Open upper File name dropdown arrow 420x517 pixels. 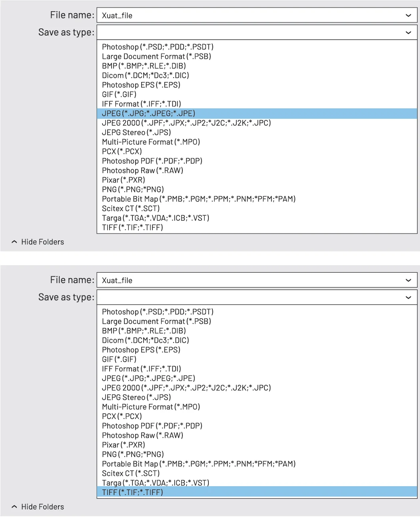point(408,16)
